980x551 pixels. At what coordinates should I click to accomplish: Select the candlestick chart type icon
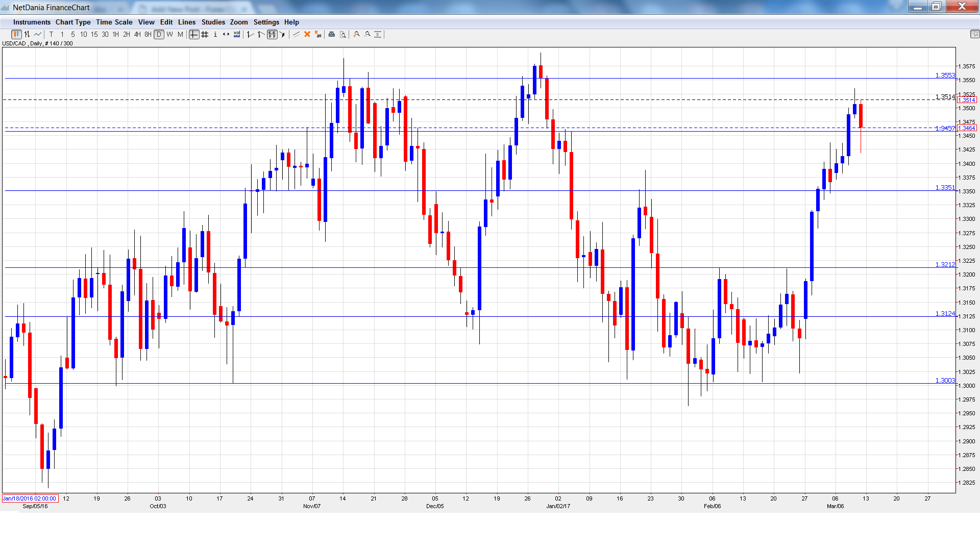[x=16, y=35]
